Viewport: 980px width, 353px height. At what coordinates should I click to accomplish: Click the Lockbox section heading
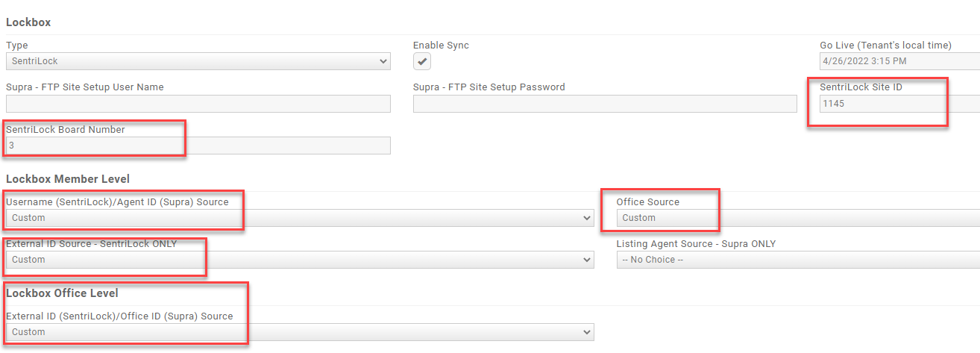tap(28, 22)
